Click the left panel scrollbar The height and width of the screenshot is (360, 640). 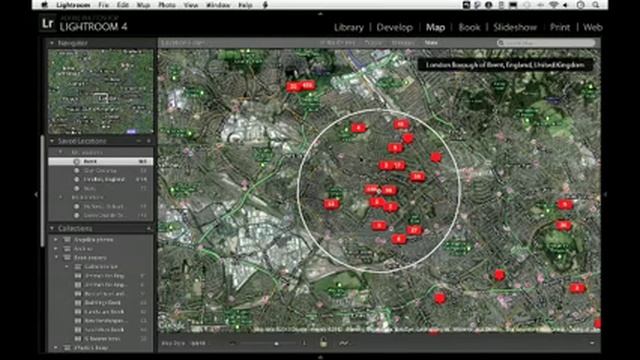(x=42, y=191)
